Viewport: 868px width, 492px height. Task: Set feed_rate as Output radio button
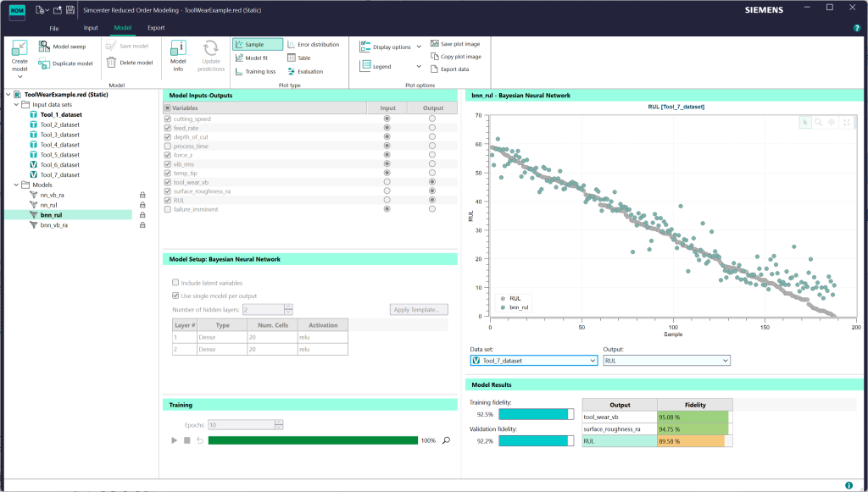tap(431, 128)
